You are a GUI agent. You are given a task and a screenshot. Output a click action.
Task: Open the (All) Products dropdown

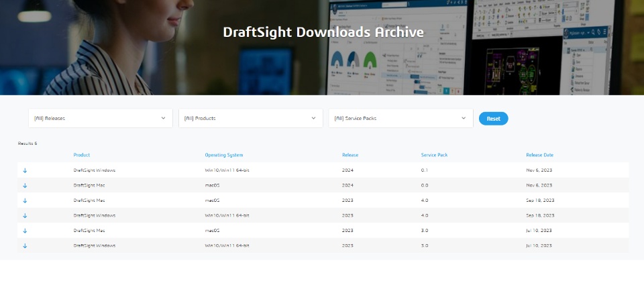pos(250,118)
